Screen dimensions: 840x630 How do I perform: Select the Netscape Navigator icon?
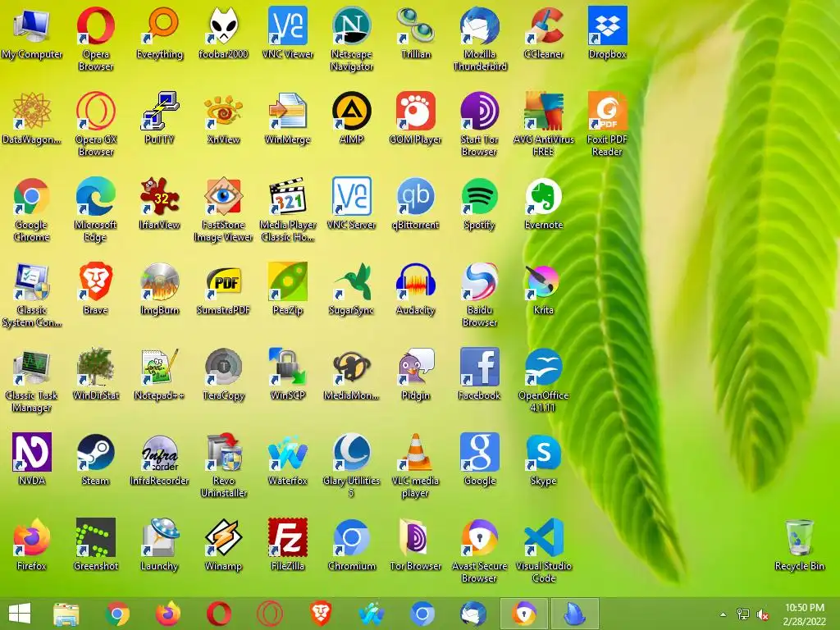(x=351, y=38)
